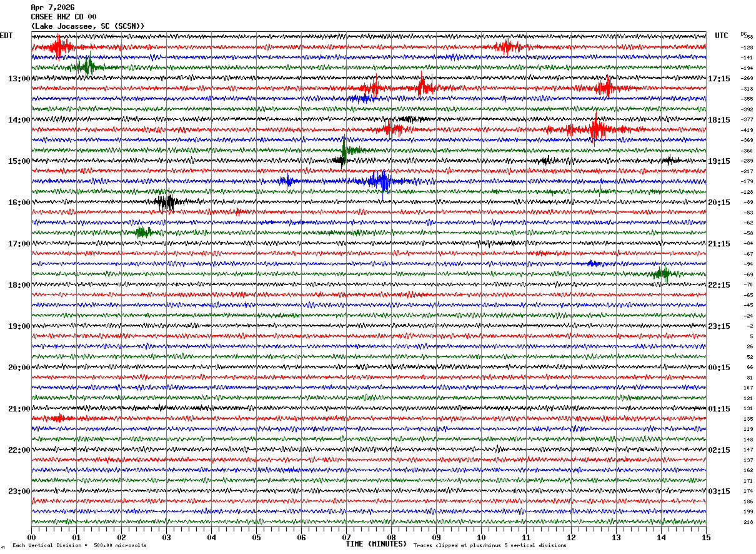Click the TIME (MINUTES) axis title
Viewport: 756px width, 554px height.
click(x=376, y=544)
